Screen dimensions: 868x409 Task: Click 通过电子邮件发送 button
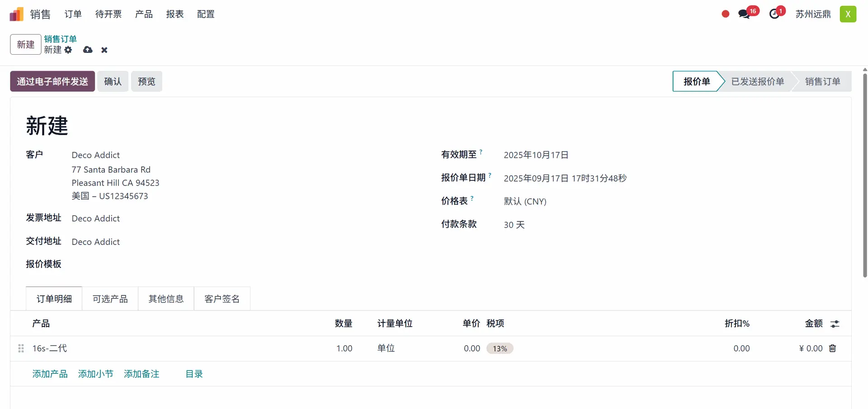point(52,82)
